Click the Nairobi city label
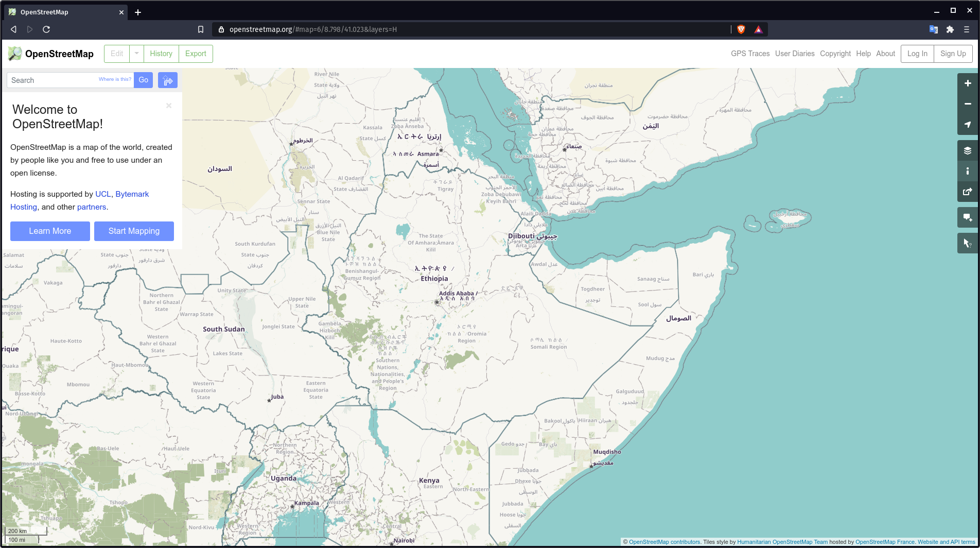The image size is (980, 548). [404, 540]
